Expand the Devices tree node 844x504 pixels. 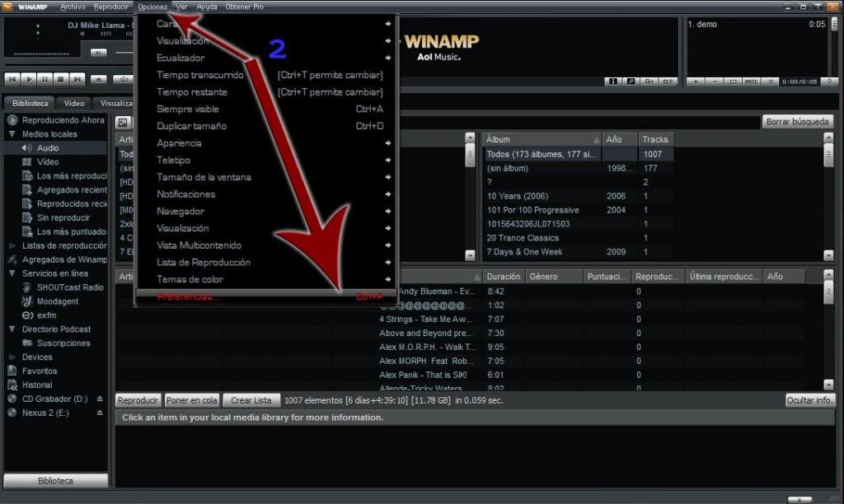pos(12,357)
